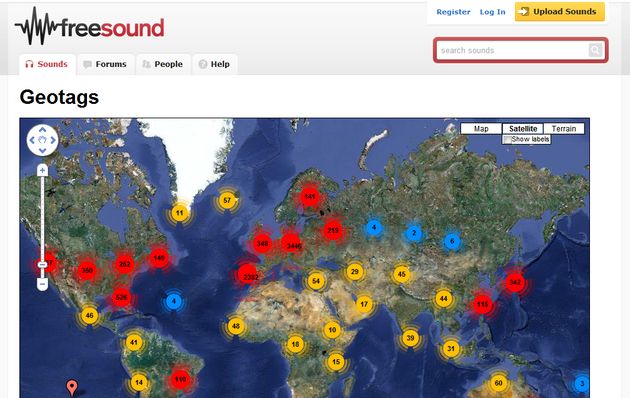
Task: Click the Register link
Action: pyautogui.click(x=453, y=12)
